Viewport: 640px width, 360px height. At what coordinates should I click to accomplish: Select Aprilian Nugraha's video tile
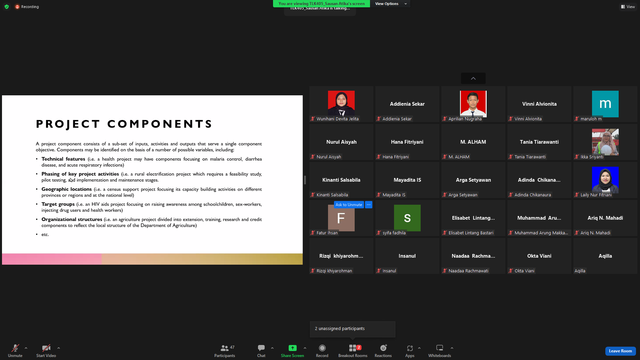tap(473, 104)
